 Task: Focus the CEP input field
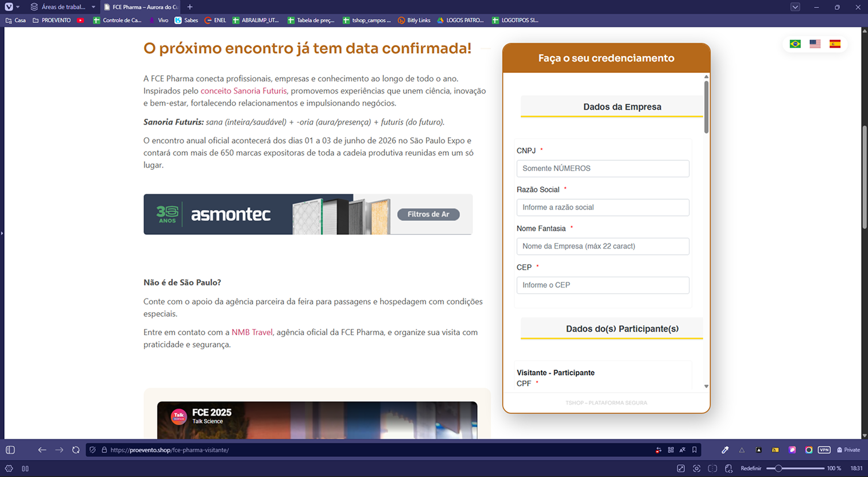pos(603,285)
